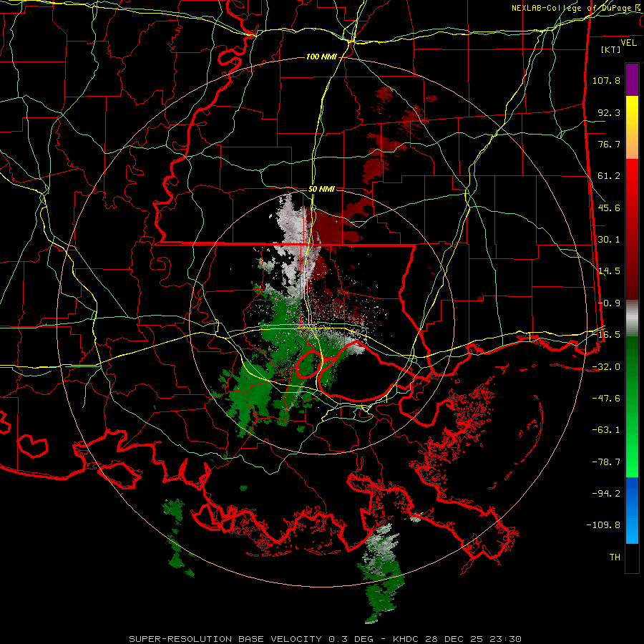Click the 92.3 velocity scale value
The width and height of the screenshot is (644, 644).
tap(609, 112)
